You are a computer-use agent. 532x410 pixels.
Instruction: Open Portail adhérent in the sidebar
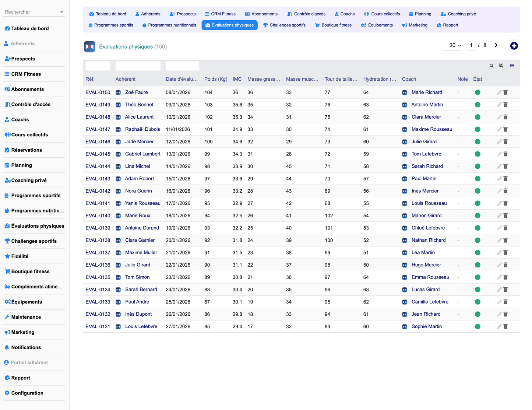coord(34,362)
